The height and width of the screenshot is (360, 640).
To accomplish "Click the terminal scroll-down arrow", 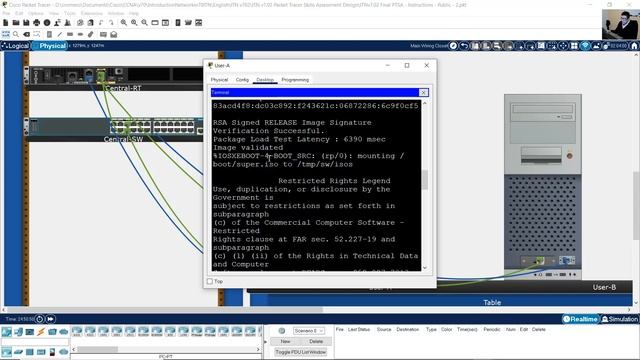I will coord(425,268).
